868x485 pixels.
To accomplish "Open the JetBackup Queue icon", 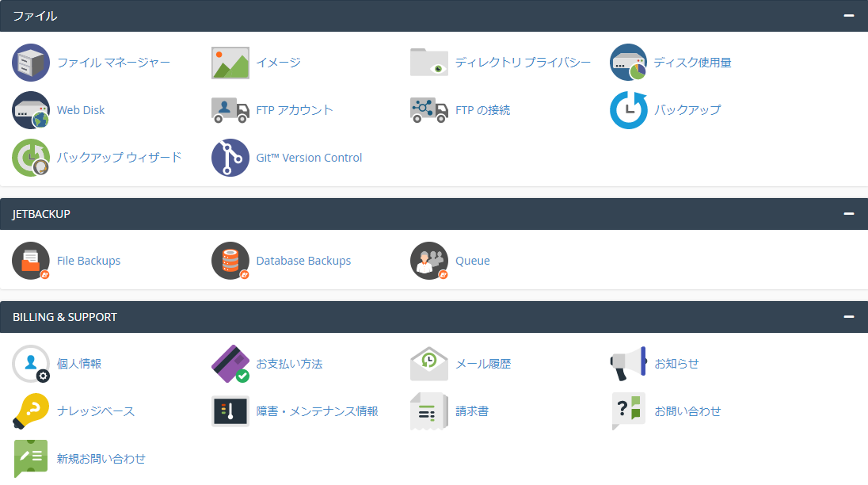I will pyautogui.click(x=429, y=261).
